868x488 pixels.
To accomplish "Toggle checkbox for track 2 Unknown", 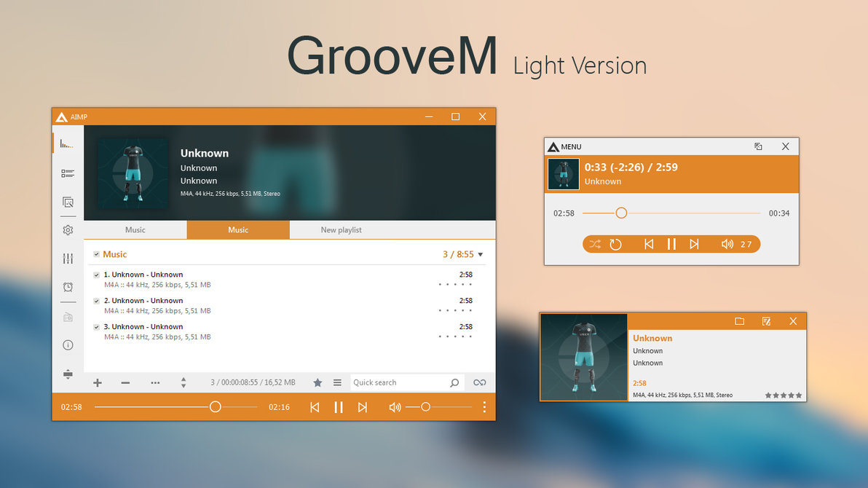I will coord(96,301).
